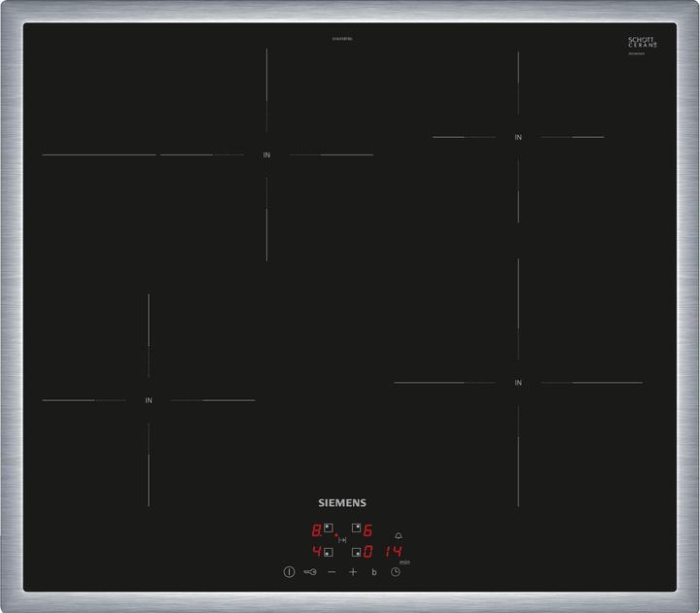This screenshot has width=700, height=613.
Task: Tap the combined zone extension symbol
Action: [x=342, y=540]
